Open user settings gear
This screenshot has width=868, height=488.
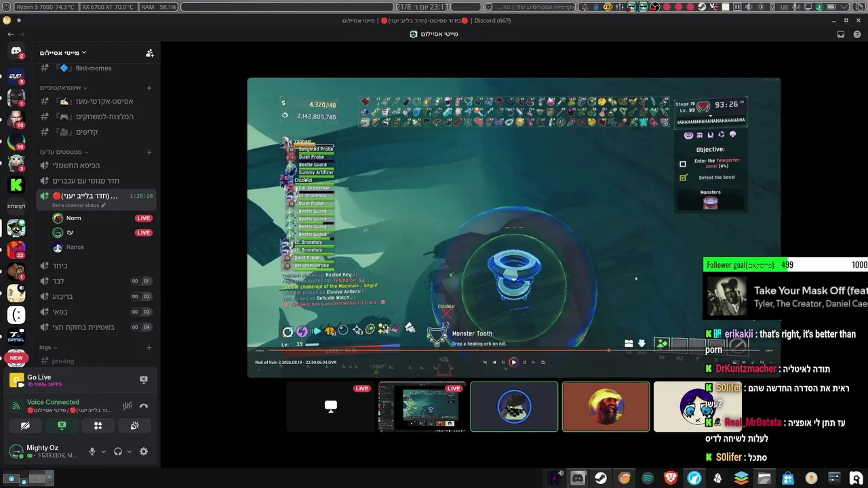pos(144,451)
